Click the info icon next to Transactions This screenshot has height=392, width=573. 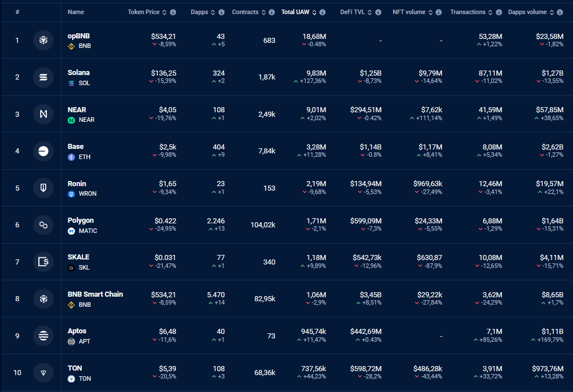[499, 12]
